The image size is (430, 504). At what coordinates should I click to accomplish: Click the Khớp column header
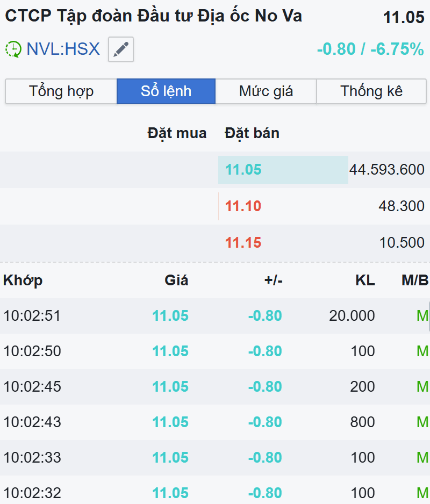(23, 280)
